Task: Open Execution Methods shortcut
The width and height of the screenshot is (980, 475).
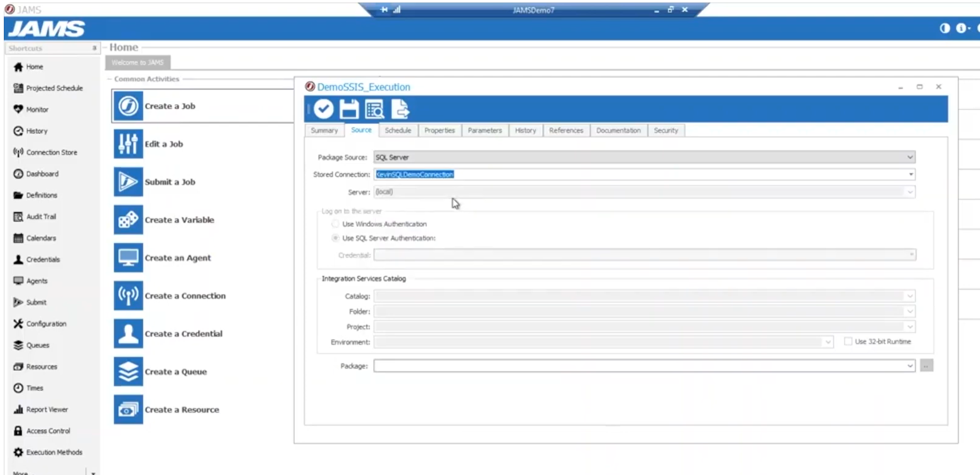Action: pyautogui.click(x=48, y=452)
